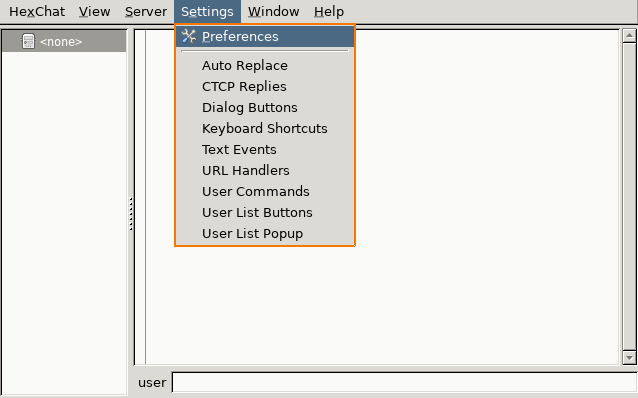This screenshot has width=638, height=398.
Task: Click the scrollbar down arrow
Action: pos(629,358)
